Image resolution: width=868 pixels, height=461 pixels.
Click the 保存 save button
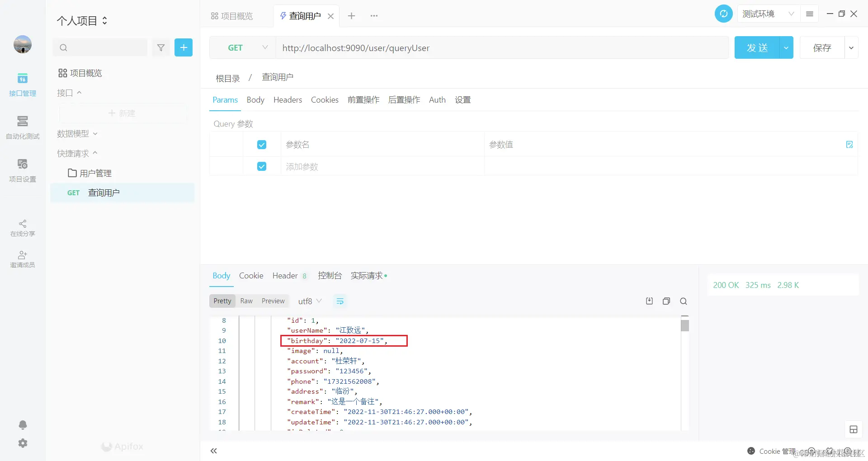point(822,47)
